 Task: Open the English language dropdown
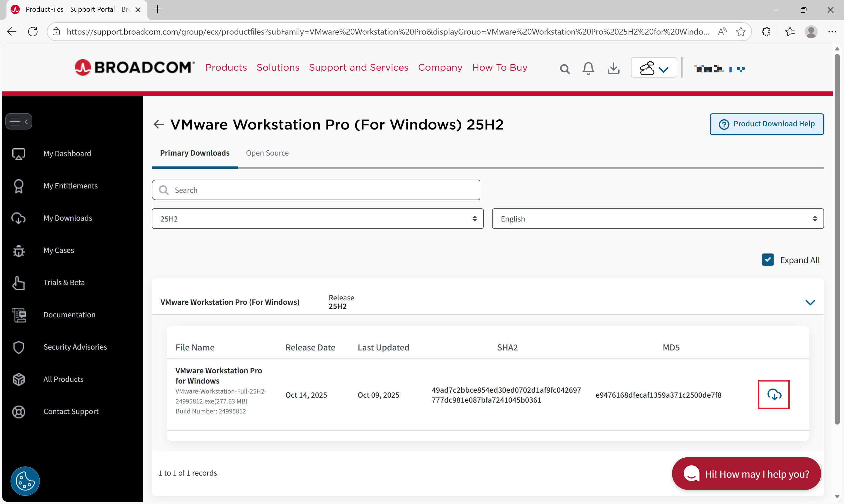657,219
